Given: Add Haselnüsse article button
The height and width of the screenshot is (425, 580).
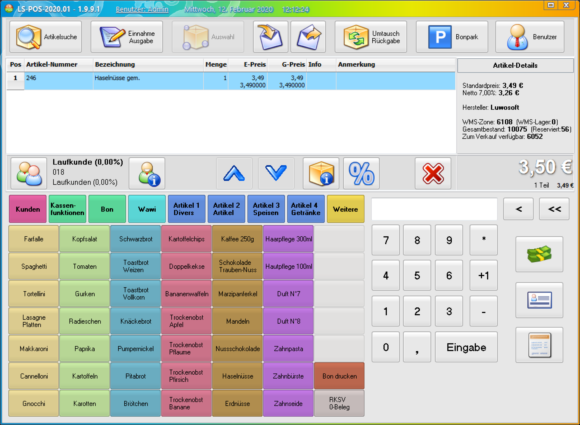Looking at the screenshot, I should 237,376.
